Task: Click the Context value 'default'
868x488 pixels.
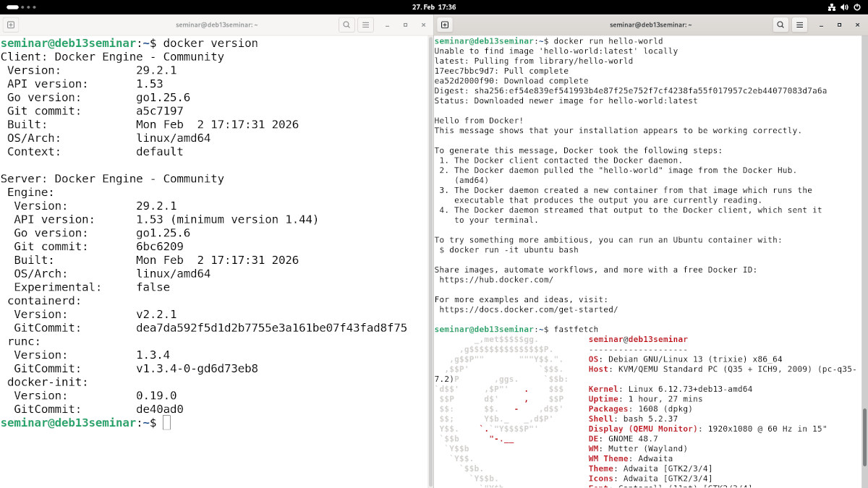Action: point(160,151)
